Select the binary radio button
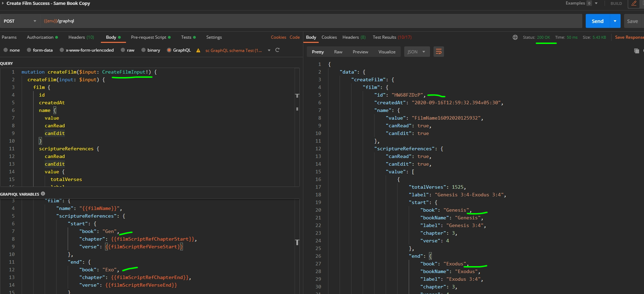Image resolution: width=644 pixels, height=294 pixels. [x=143, y=50]
